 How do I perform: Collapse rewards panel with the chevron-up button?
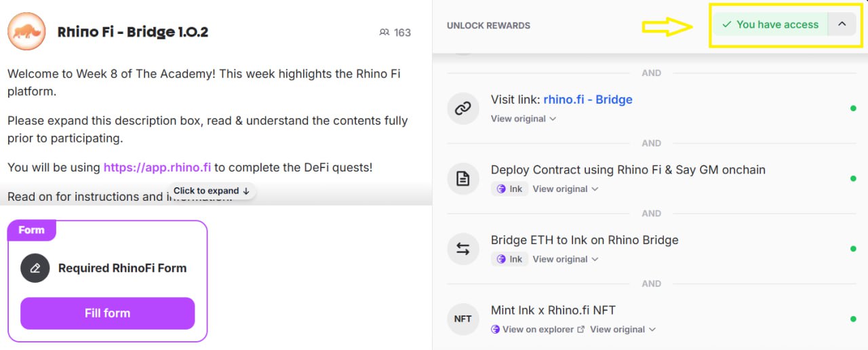(842, 24)
